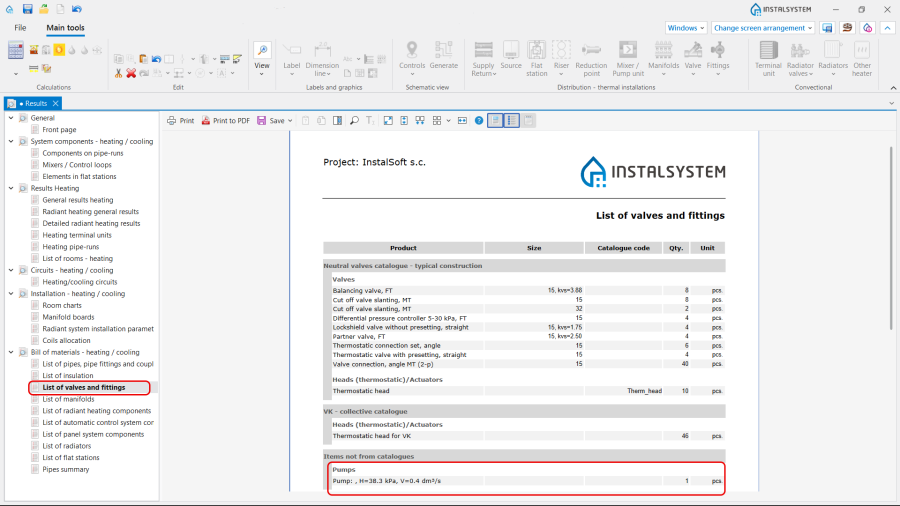Open Front page report
The height and width of the screenshot is (506, 900).
[59, 130]
